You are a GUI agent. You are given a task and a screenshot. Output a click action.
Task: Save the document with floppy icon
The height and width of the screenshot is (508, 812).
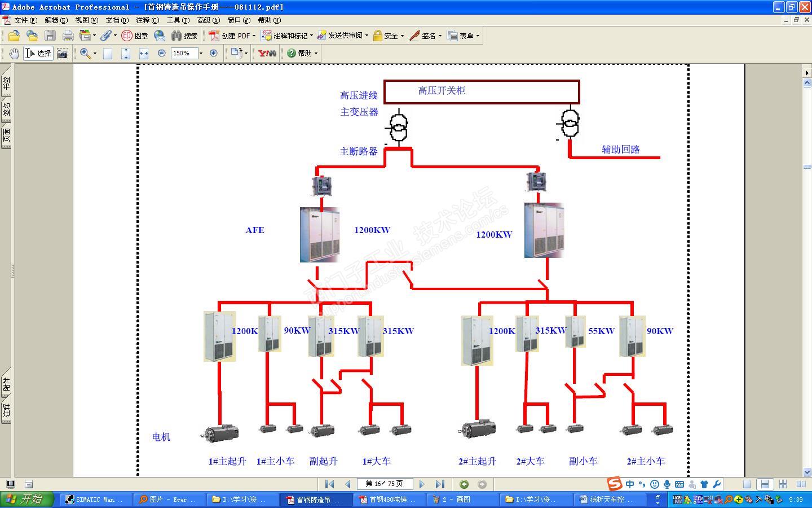50,36
